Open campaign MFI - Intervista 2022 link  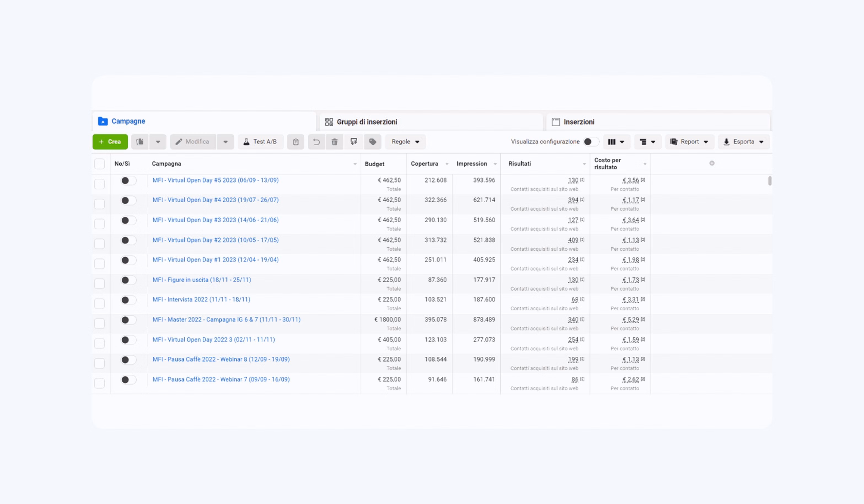coord(201,299)
